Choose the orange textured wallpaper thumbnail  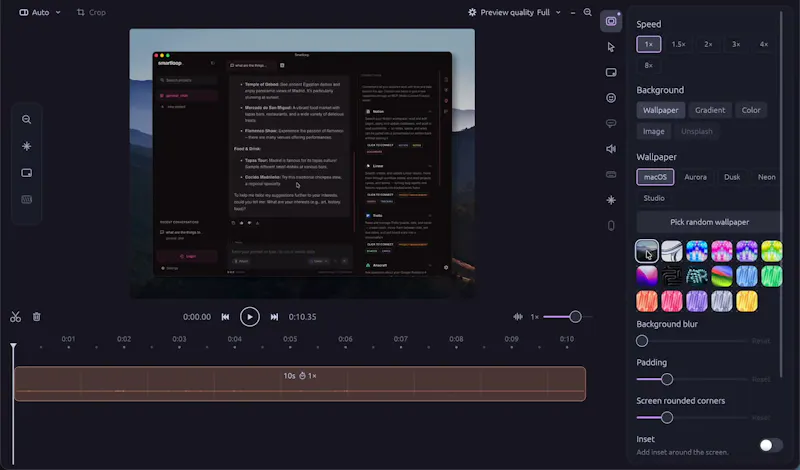click(x=646, y=301)
